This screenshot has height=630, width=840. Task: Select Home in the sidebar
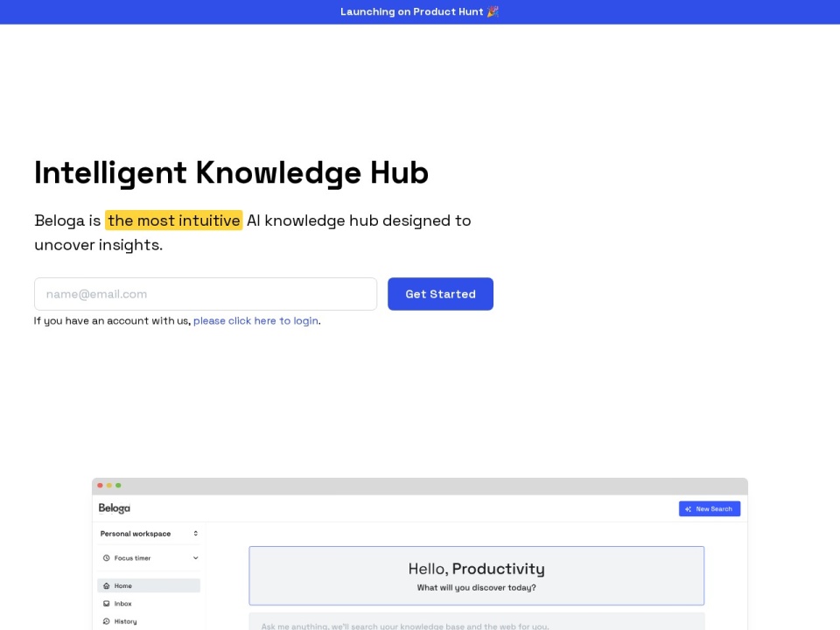[x=149, y=585]
